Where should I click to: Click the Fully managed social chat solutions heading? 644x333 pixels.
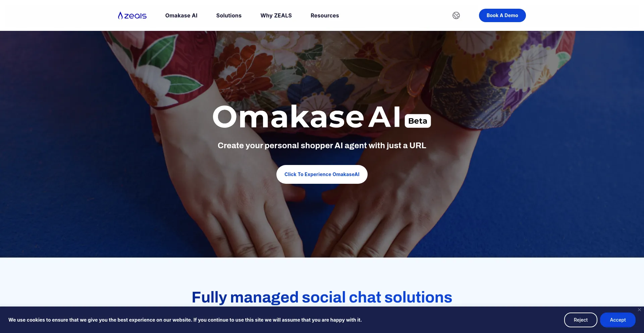[x=322, y=297]
